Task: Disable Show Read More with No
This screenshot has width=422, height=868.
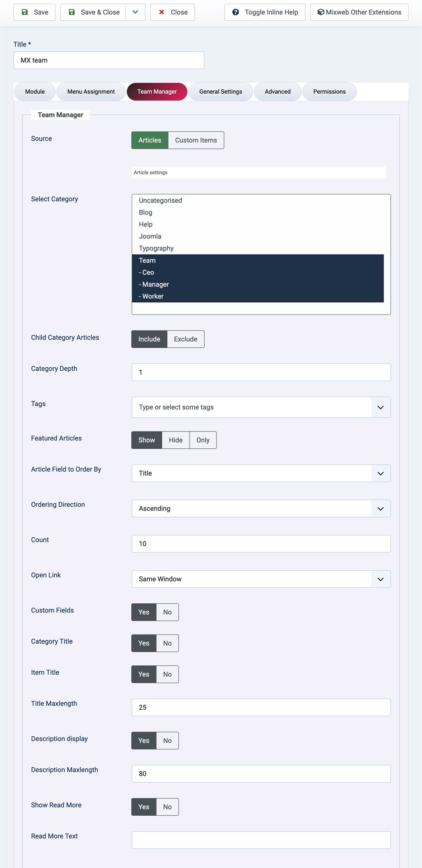Action: (167, 807)
